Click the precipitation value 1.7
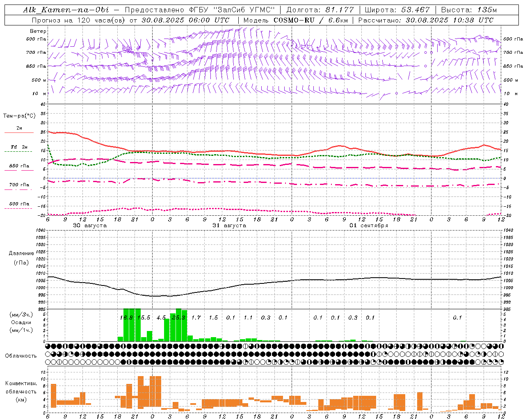 (x=196, y=317)
